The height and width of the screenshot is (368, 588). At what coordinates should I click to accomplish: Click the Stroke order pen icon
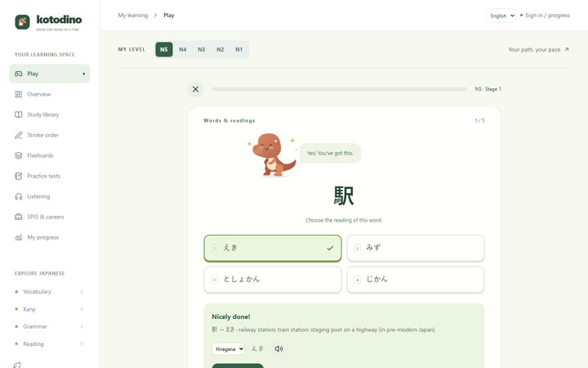point(18,135)
